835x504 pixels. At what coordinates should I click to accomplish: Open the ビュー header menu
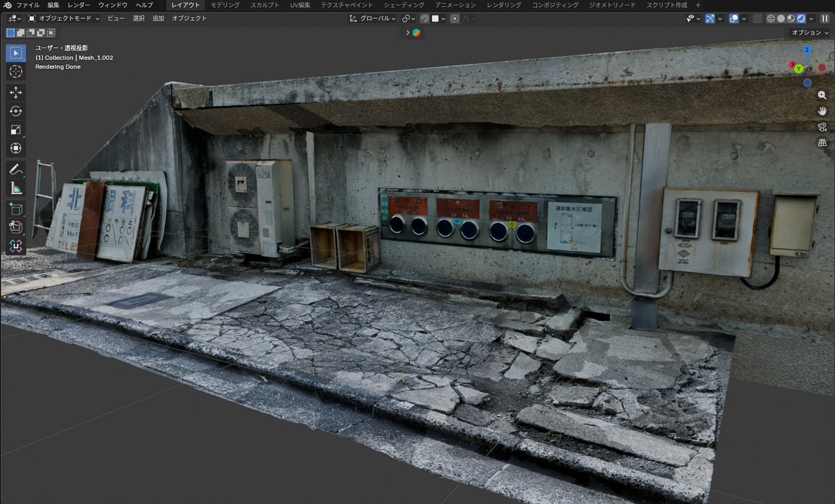pos(116,19)
